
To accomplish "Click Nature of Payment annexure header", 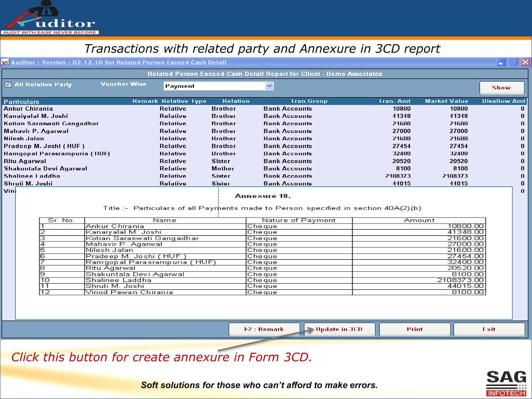I will 299,220.
